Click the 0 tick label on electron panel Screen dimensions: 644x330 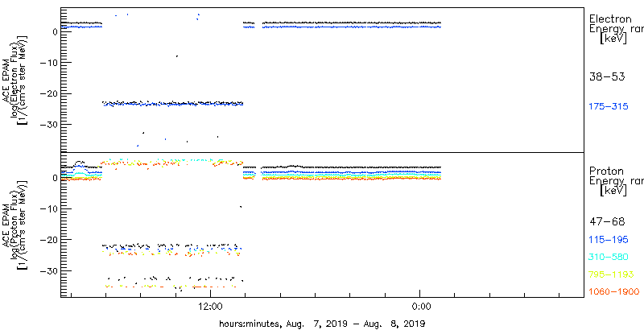[53, 31]
